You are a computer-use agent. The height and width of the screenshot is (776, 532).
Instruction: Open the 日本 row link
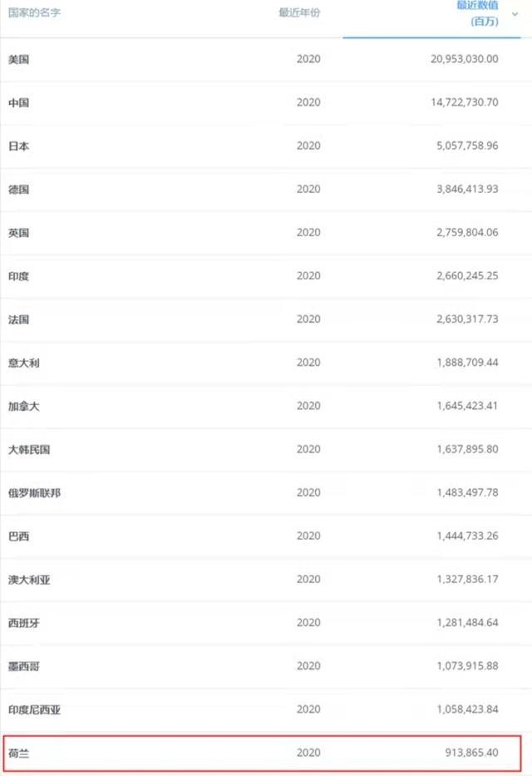tap(19, 146)
